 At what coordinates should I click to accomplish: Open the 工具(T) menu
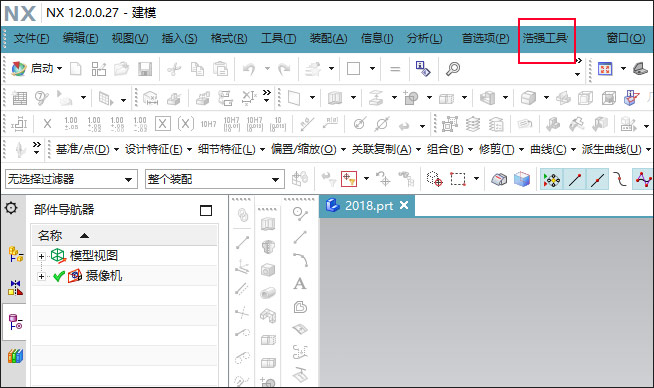click(x=278, y=38)
